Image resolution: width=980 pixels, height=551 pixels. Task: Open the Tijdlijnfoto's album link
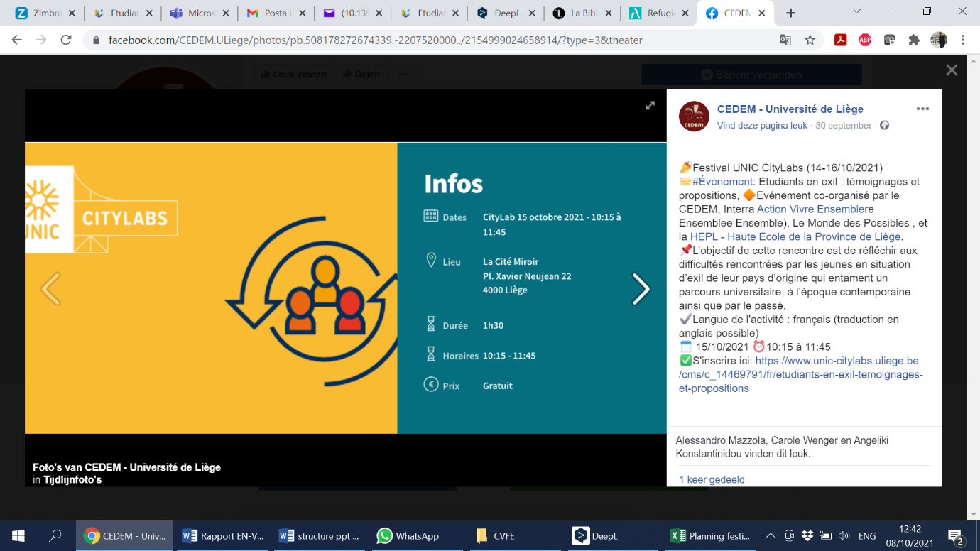pyautogui.click(x=72, y=480)
